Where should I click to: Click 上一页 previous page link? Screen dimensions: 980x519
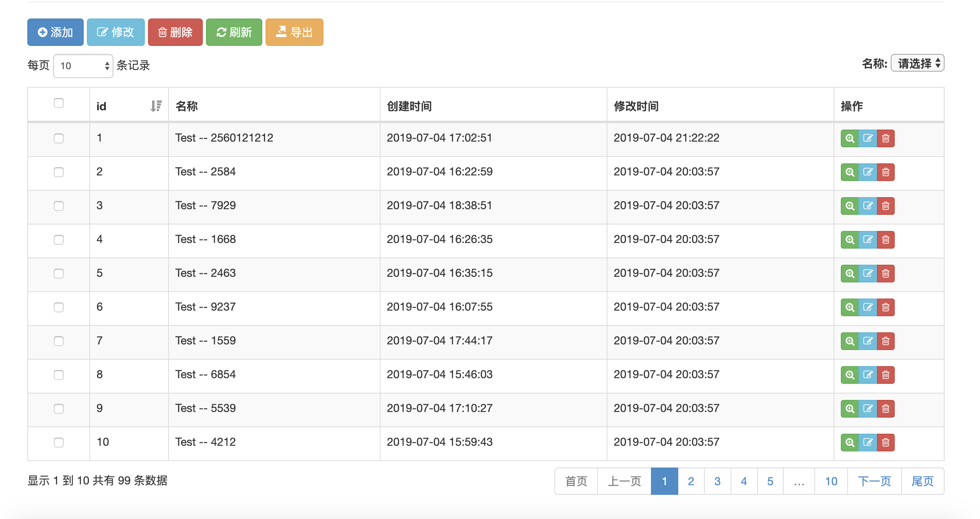coord(624,481)
